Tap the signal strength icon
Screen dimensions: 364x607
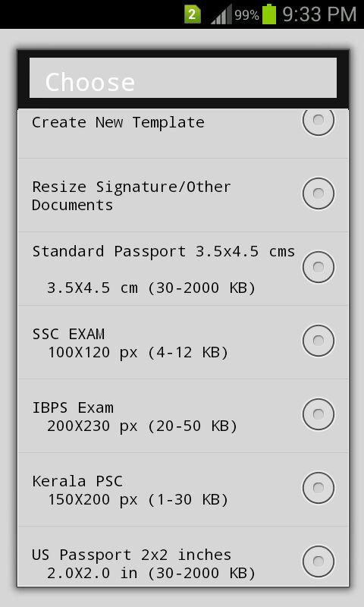(x=221, y=14)
